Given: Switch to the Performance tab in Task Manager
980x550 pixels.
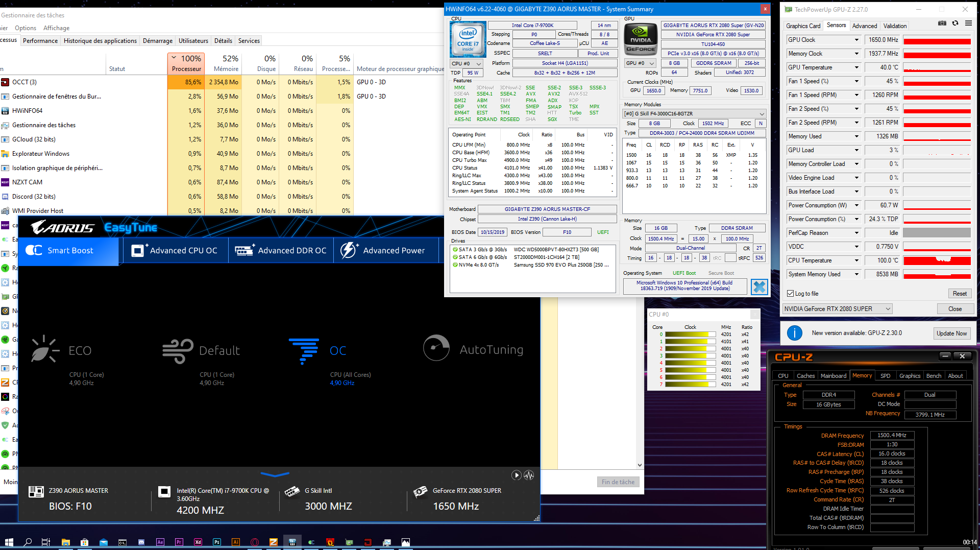Looking at the screenshot, I should point(40,41).
